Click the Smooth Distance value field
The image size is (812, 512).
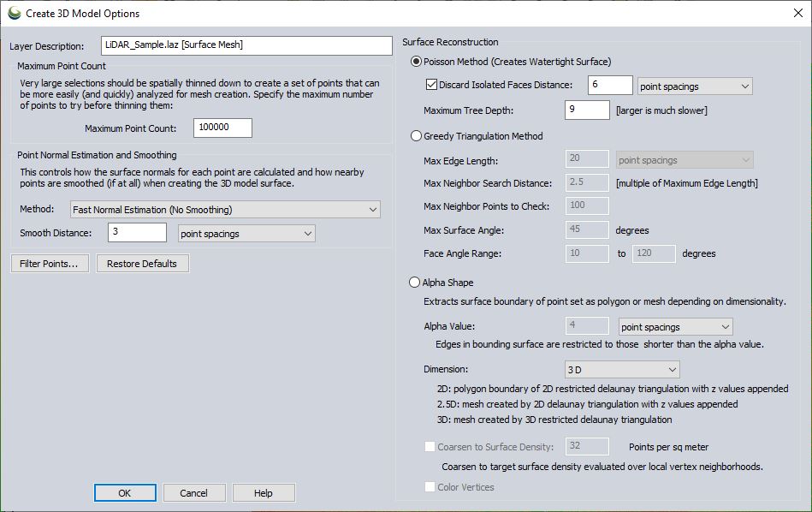pyautogui.click(x=137, y=233)
